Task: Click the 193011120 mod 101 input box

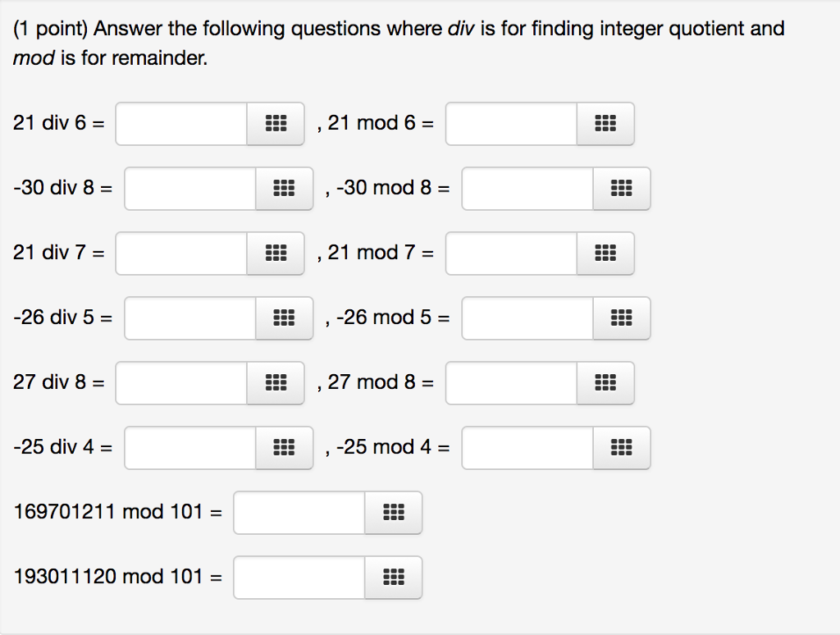Action: pyautogui.click(x=299, y=577)
